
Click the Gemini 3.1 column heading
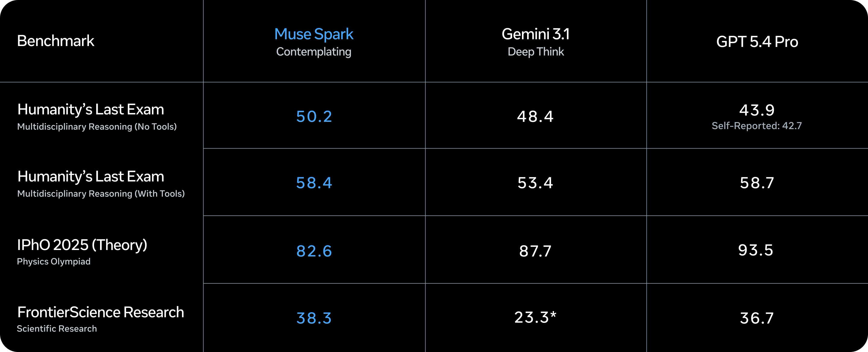(536, 34)
